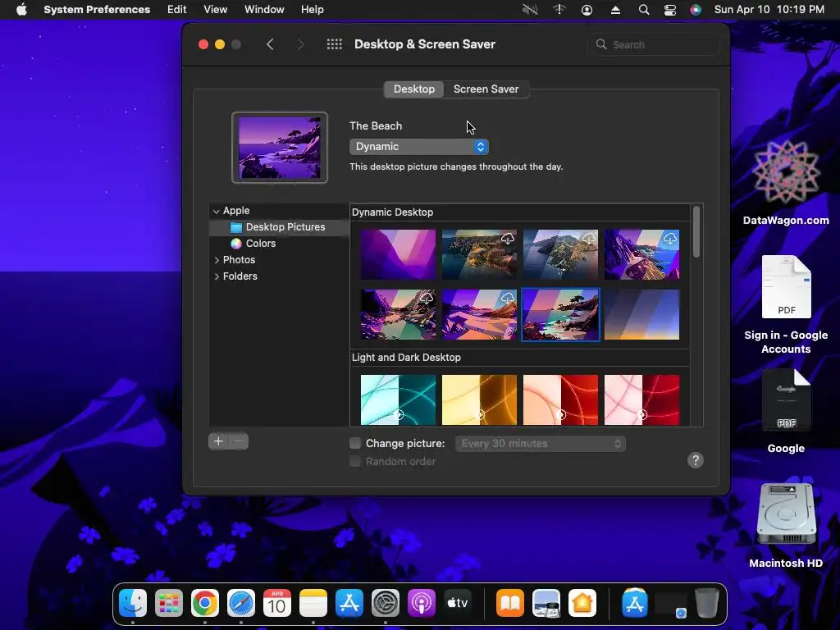The height and width of the screenshot is (630, 840).
Task: Choose the Big Sur aerial coastline wallpaper
Action: tap(479, 254)
